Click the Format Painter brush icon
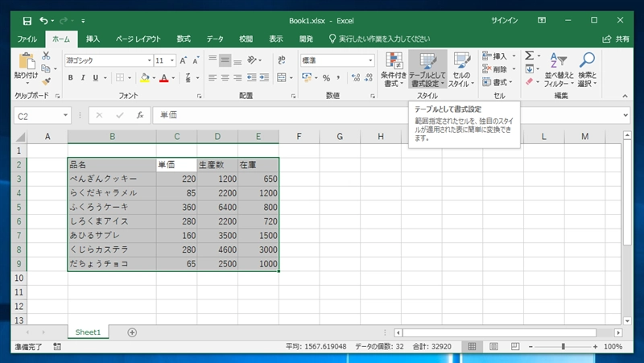This screenshot has width=644, height=363. pos(46,81)
